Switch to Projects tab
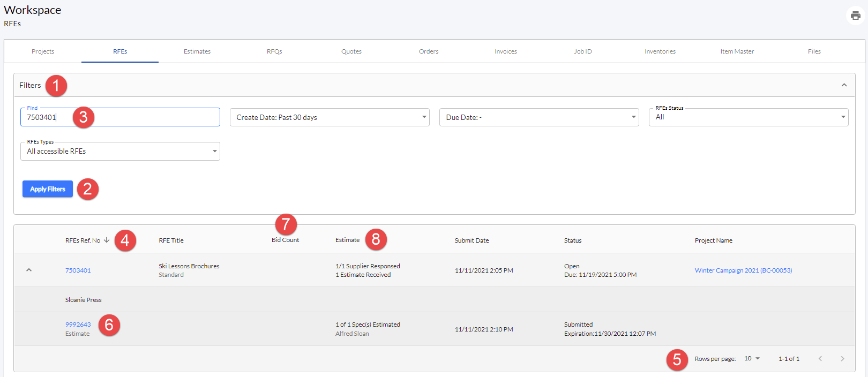868x377 pixels. 43,51
